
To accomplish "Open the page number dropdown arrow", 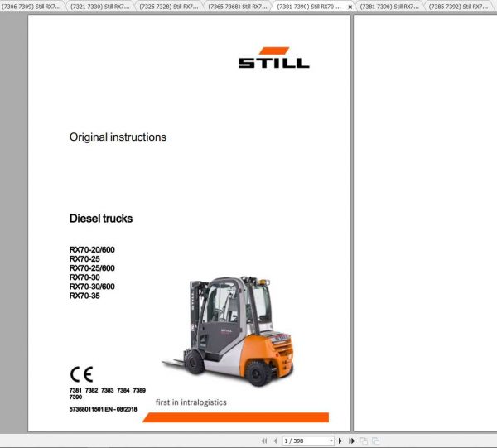I will [x=331, y=441].
